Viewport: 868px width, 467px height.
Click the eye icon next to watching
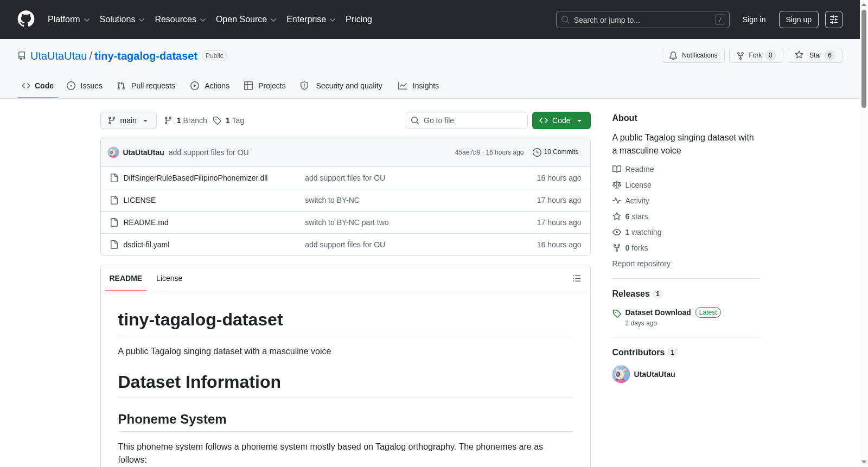tap(617, 232)
